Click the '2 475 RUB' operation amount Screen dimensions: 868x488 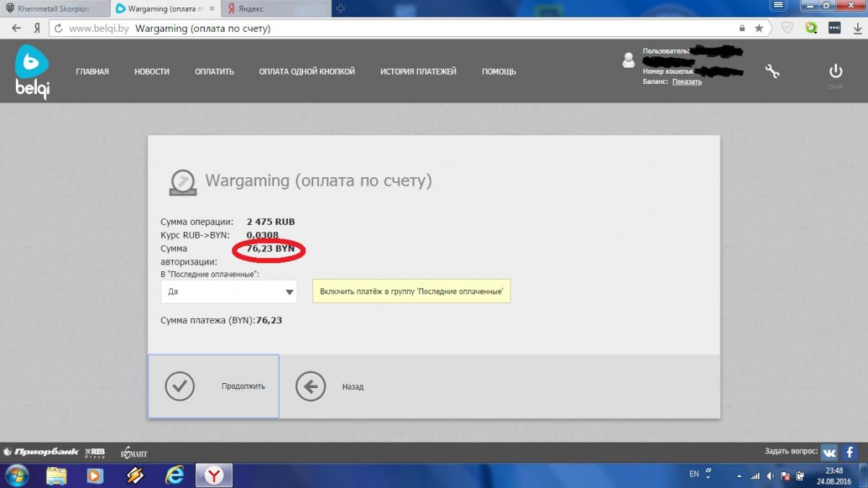click(x=271, y=222)
